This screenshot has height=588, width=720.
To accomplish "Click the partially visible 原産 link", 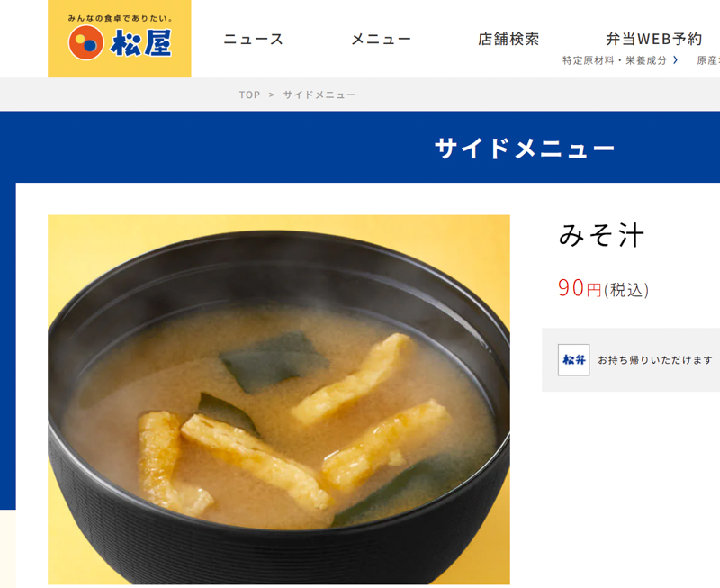I will click(708, 60).
